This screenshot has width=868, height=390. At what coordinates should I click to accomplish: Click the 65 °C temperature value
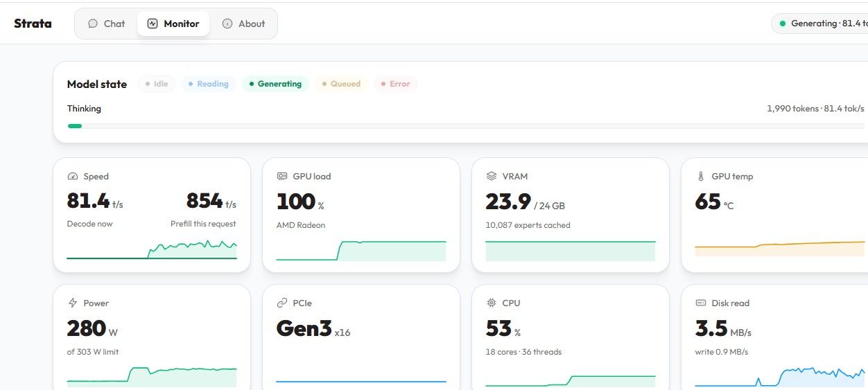click(714, 202)
